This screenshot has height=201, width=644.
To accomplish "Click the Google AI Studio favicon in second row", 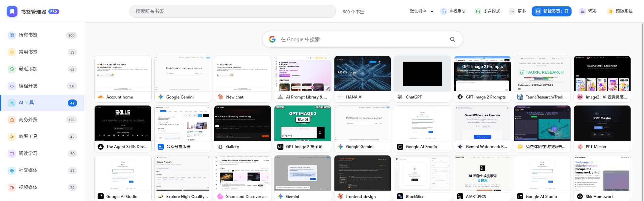I will pos(400,147).
